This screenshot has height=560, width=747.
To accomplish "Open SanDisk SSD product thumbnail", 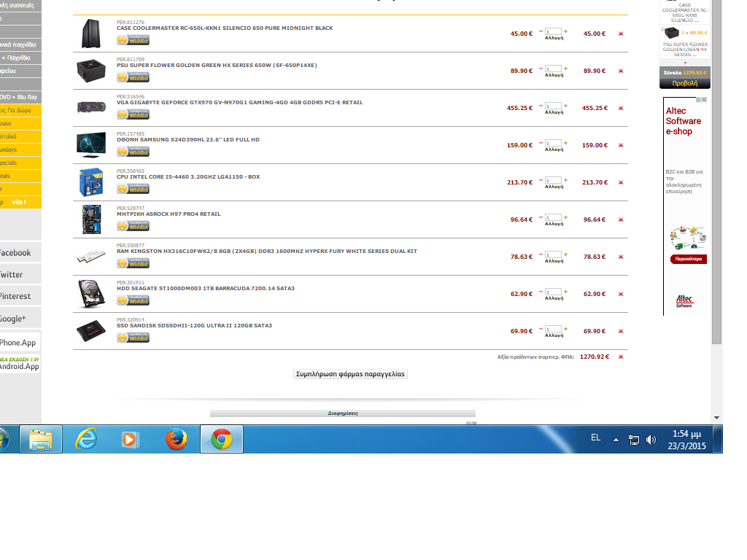I will pyautogui.click(x=91, y=331).
